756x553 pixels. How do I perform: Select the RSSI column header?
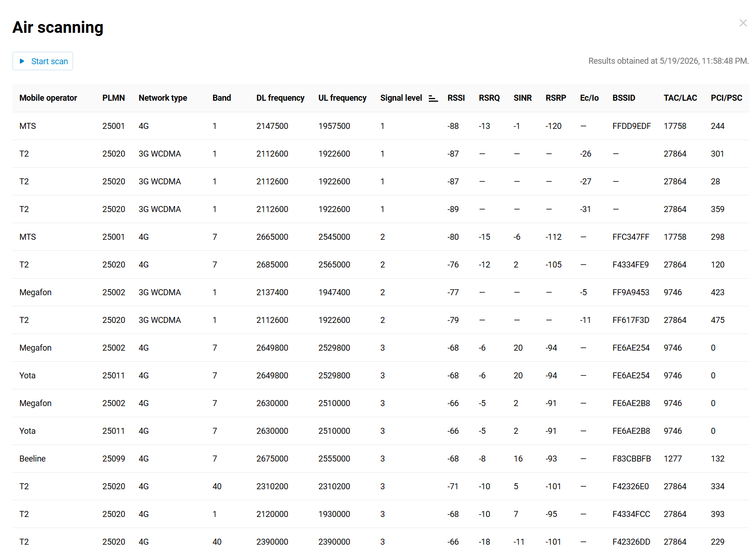pos(456,98)
